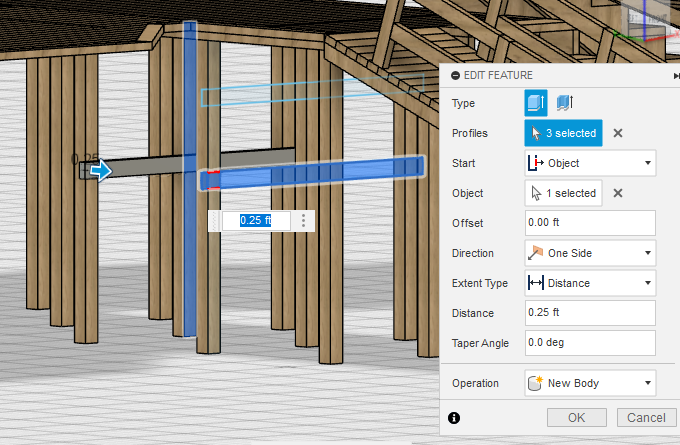The width and height of the screenshot is (680, 445).
Task: Click the Distance field in the panel
Action: coord(590,312)
